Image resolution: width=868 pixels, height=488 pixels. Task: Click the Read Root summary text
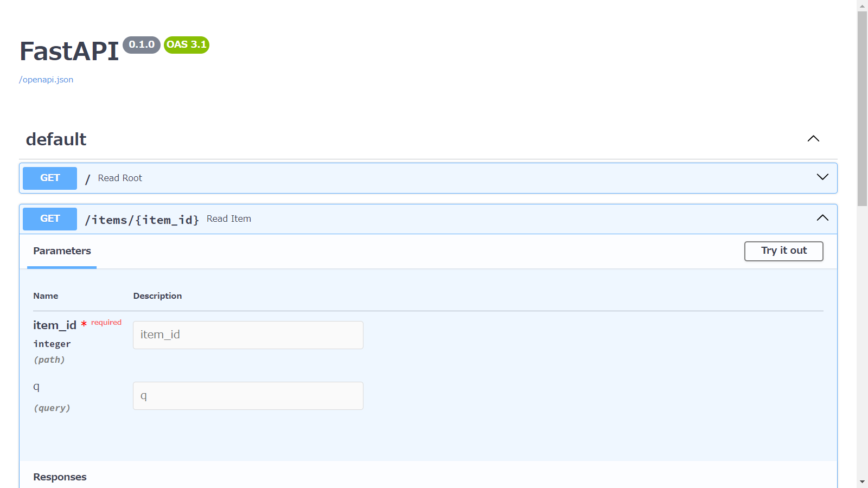120,178
